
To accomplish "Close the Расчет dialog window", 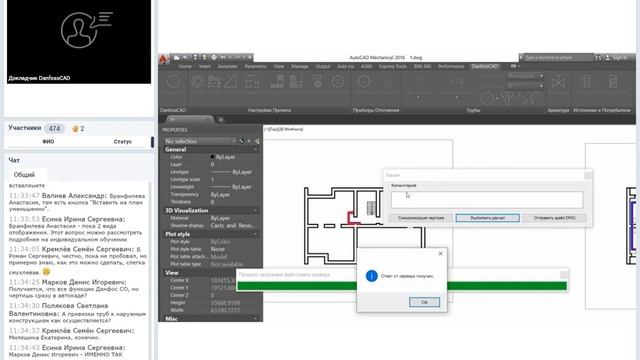I will (x=588, y=175).
